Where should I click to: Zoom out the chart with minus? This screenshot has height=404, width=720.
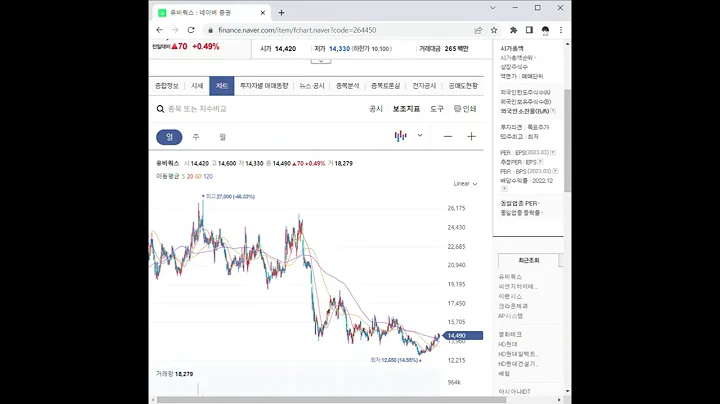pos(448,136)
